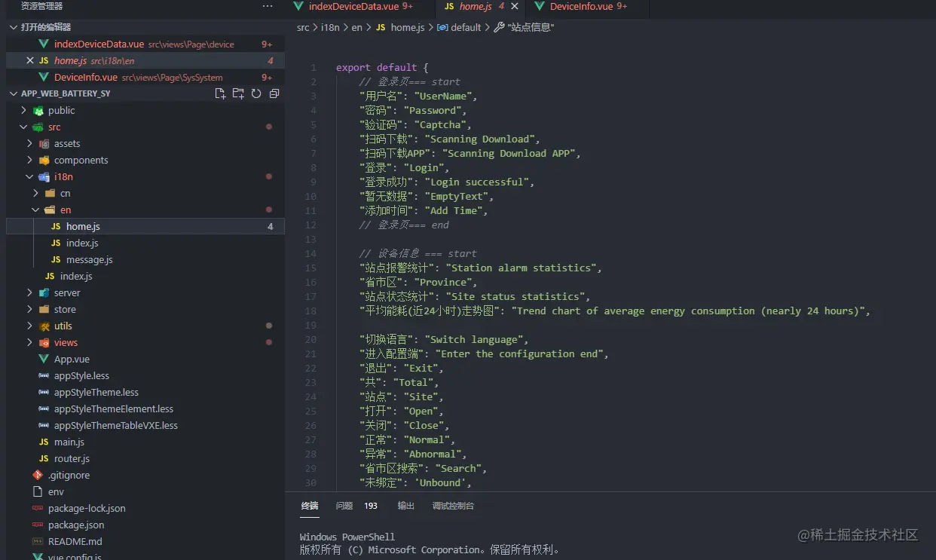The width and height of the screenshot is (936, 560).
Task: Click the 资源管理器 explorer title
Action: coord(42,6)
